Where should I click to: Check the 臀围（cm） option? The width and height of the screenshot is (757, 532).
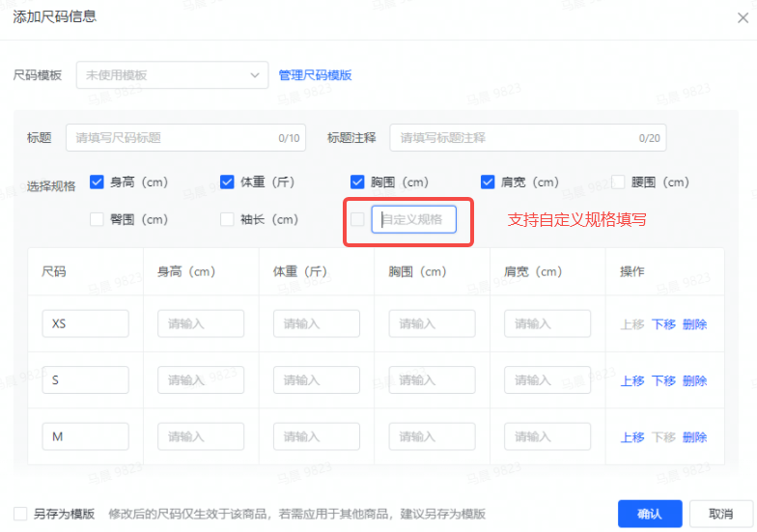click(97, 219)
